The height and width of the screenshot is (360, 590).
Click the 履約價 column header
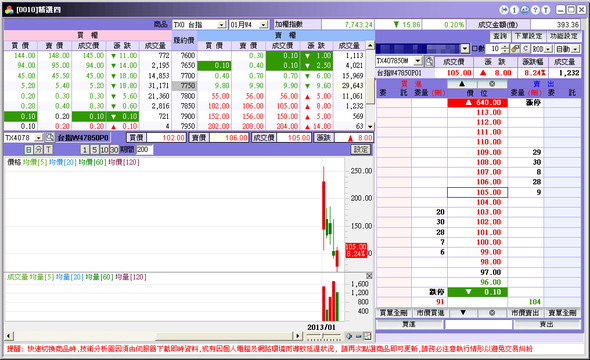(x=184, y=40)
